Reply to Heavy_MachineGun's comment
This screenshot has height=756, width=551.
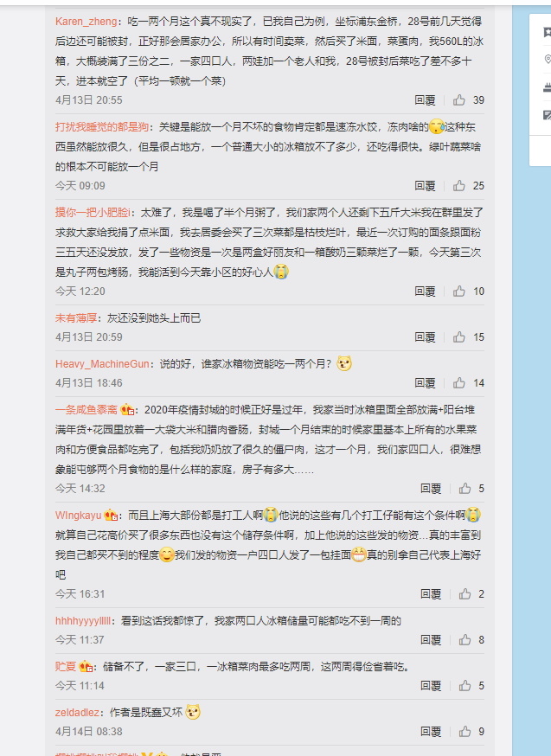(x=426, y=383)
